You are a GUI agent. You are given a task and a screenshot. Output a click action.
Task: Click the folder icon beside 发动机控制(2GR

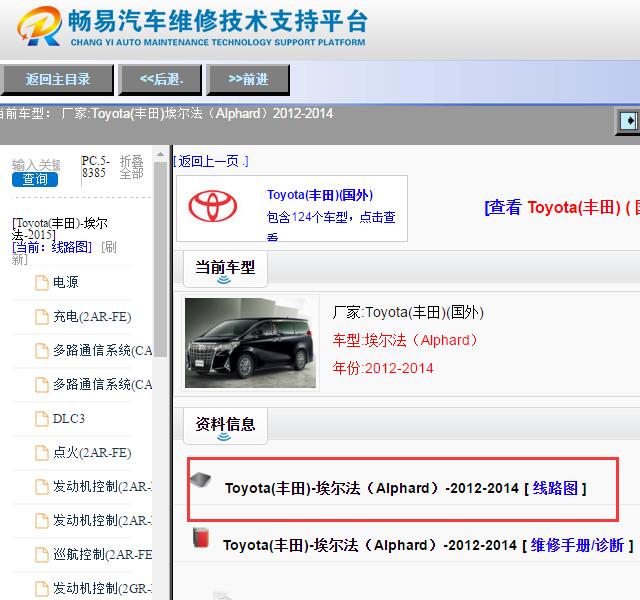(x=42, y=589)
